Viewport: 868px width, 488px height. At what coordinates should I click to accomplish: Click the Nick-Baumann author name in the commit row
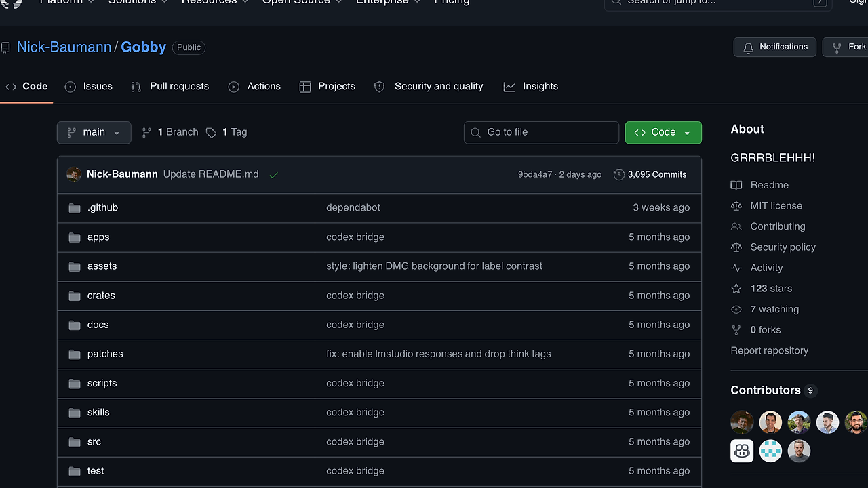(122, 174)
